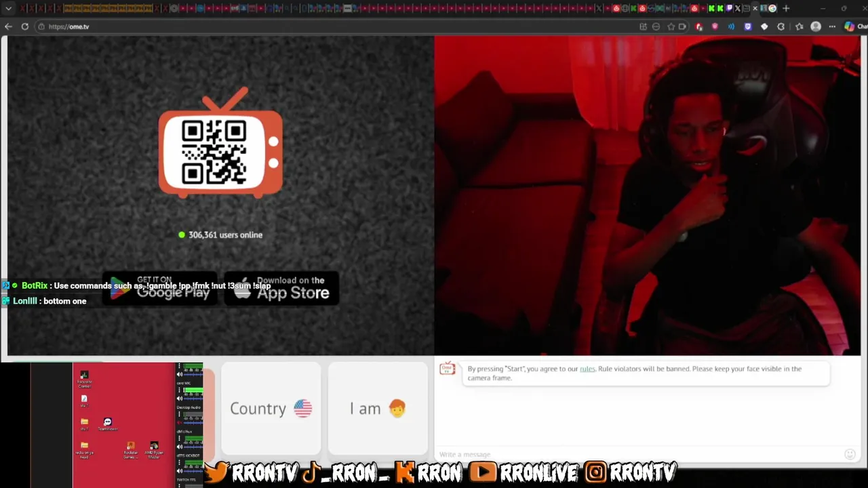Image resolution: width=868 pixels, height=488 pixels.
Task: Adjust the Desktop Audio volume slider
Action: pyautogui.click(x=193, y=423)
